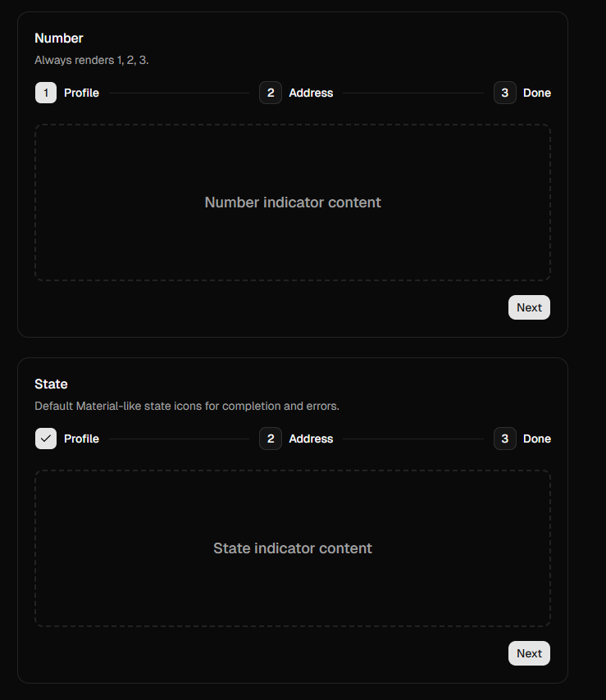
Task: Click checkmark indicator in State stepper
Action: (x=46, y=439)
